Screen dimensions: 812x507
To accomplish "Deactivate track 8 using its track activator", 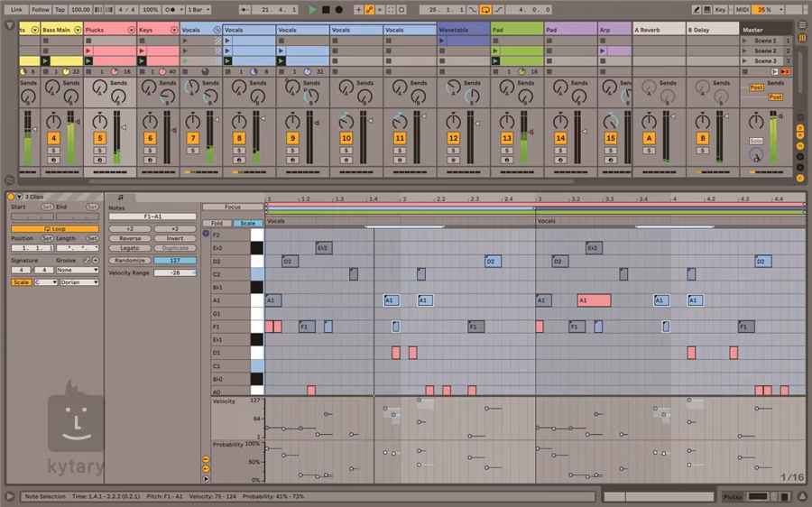I will click(x=239, y=138).
